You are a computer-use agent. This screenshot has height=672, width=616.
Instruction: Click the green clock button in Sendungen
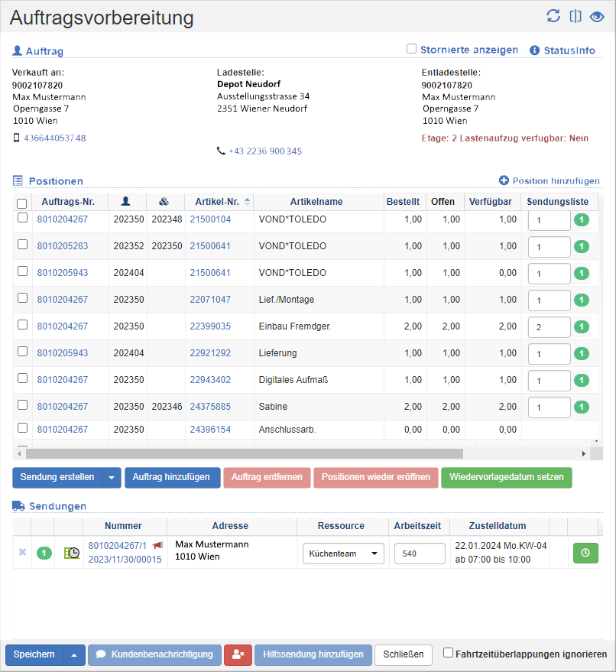click(585, 554)
